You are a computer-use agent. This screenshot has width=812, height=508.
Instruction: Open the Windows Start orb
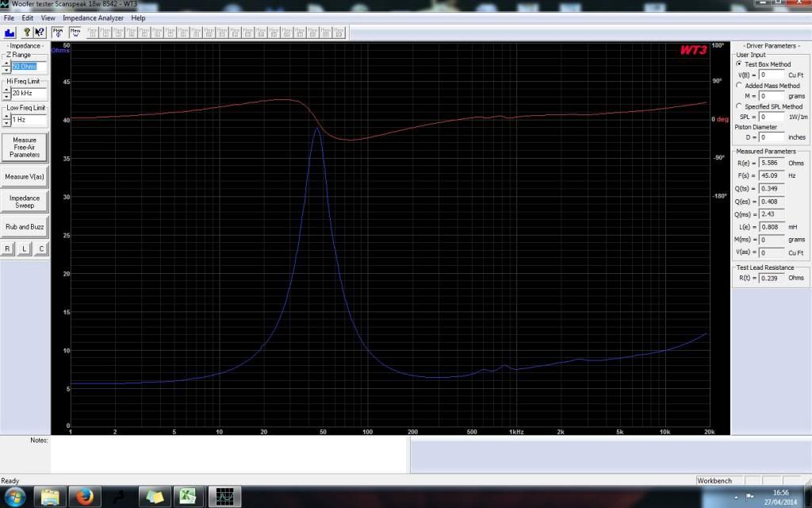(x=14, y=497)
